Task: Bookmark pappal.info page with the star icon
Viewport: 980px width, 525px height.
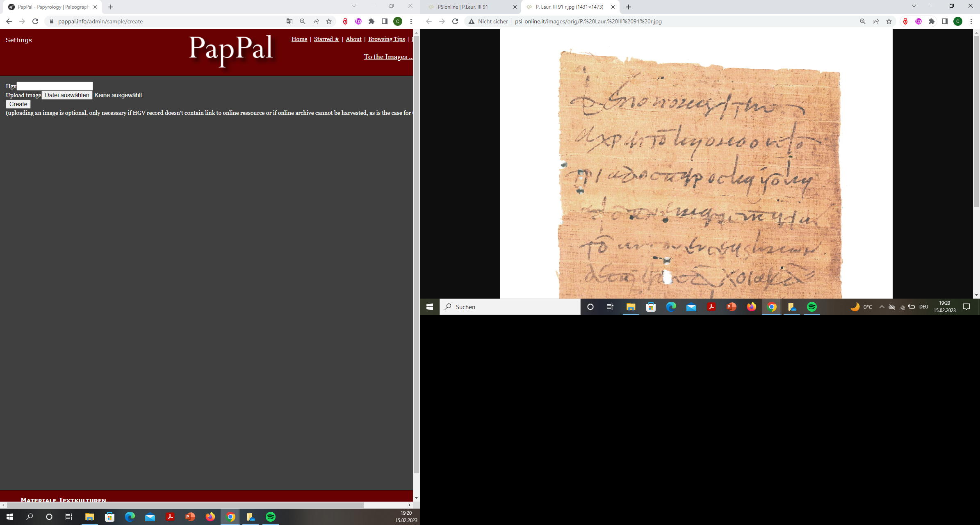Action: 329,21
